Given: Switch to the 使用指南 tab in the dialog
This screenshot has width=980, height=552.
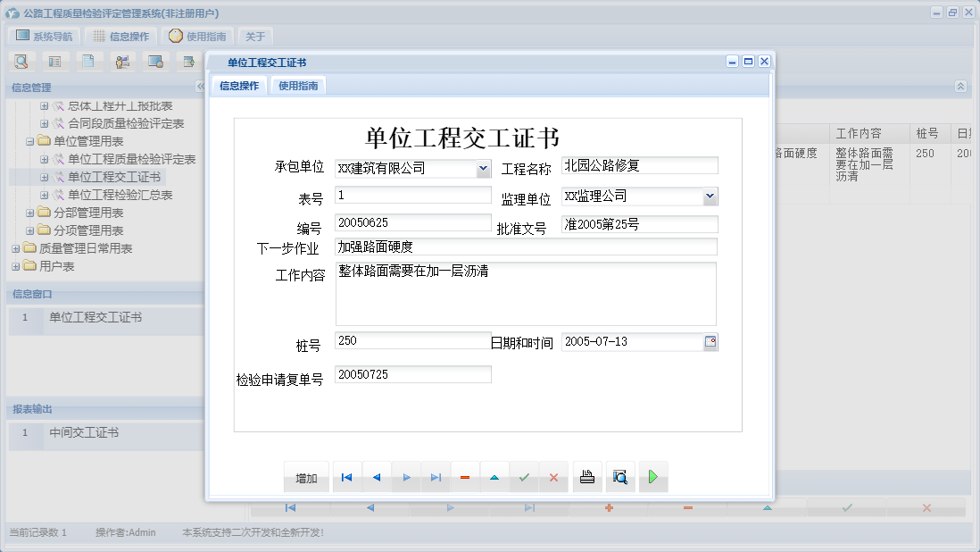Looking at the screenshot, I should 297,86.
